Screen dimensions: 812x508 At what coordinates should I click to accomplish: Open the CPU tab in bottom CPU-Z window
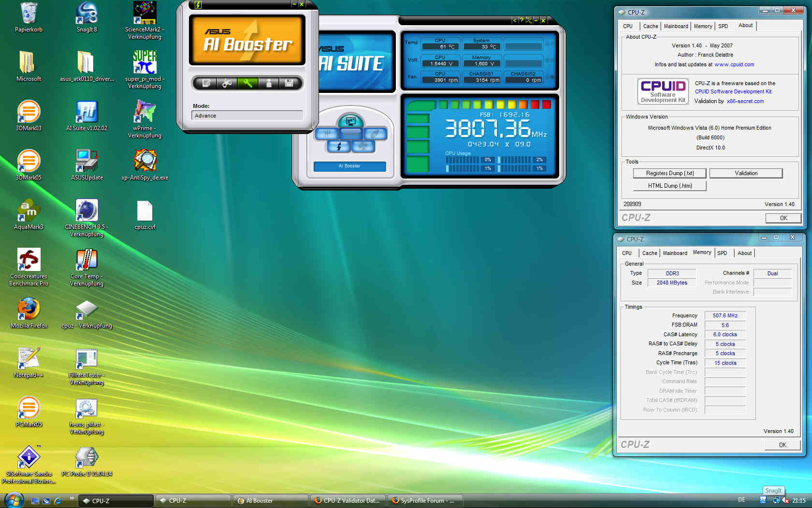click(627, 253)
